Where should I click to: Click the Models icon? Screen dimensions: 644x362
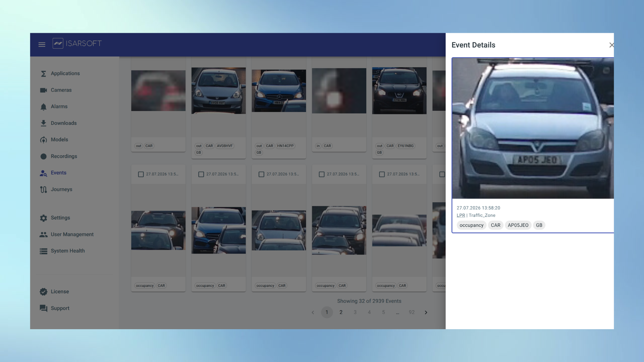click(43, 140)
